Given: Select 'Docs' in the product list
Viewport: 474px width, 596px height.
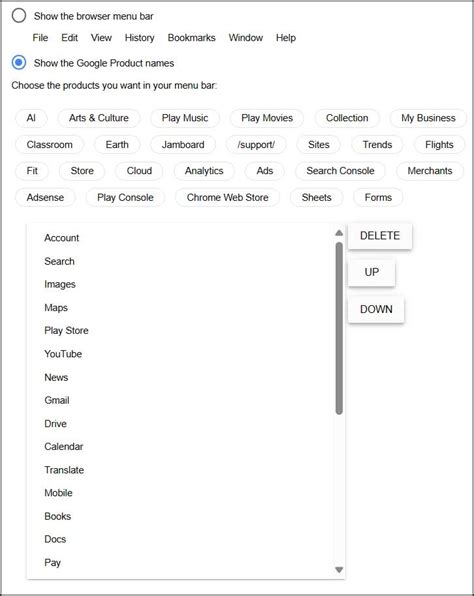Looking at the screenshot, I should pyautogui.click(x=181, y=539).
